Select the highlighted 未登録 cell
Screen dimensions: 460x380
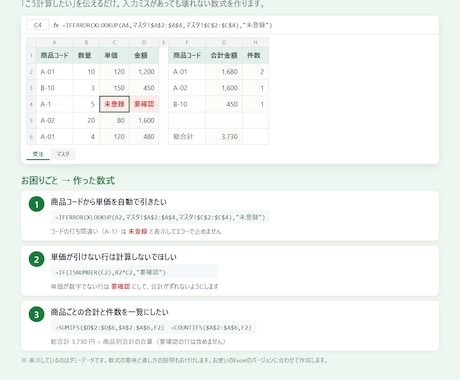click(x=114, y=104)
